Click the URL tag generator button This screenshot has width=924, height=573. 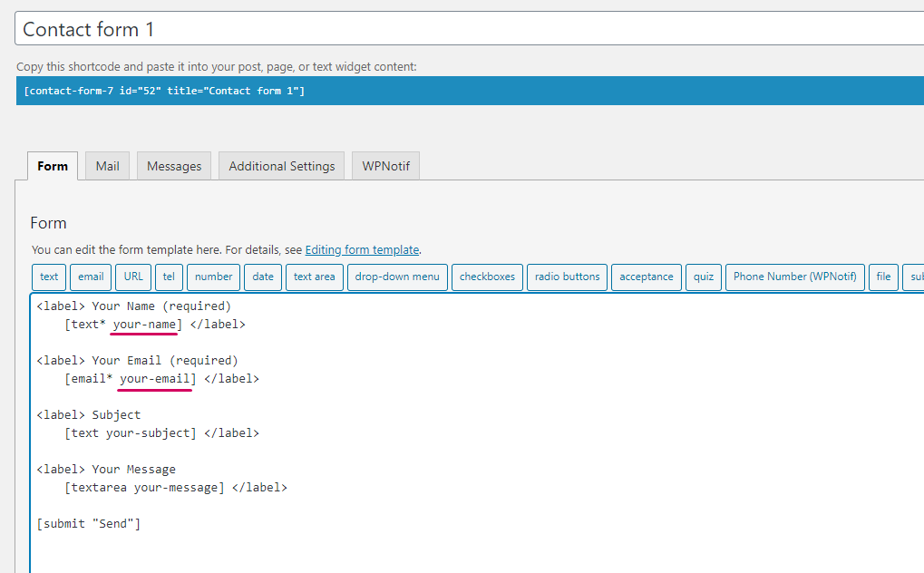[x=133, y=277]
